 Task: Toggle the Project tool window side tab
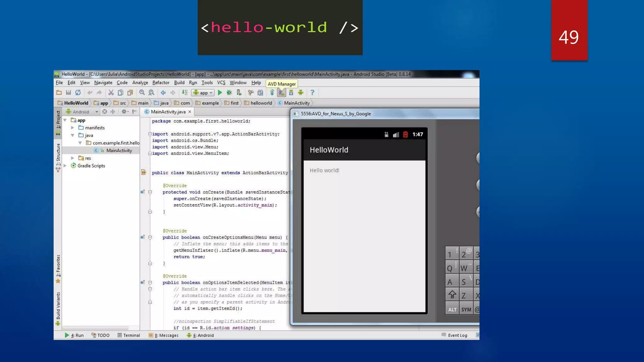pyautogui.click(x=58, y=122)
